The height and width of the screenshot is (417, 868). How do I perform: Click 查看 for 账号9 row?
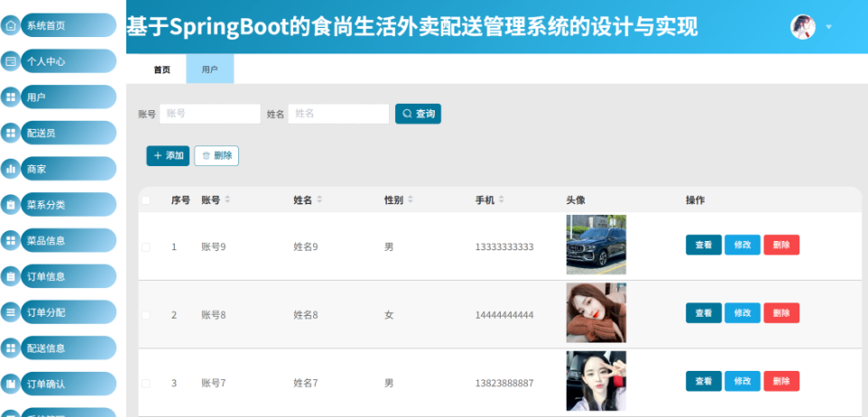tap(704, 245)
